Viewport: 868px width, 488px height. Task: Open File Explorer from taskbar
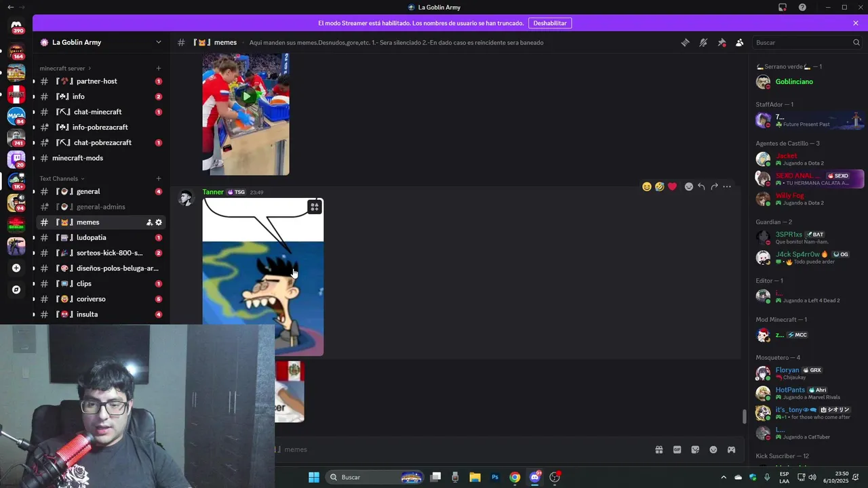click(475, 477)
